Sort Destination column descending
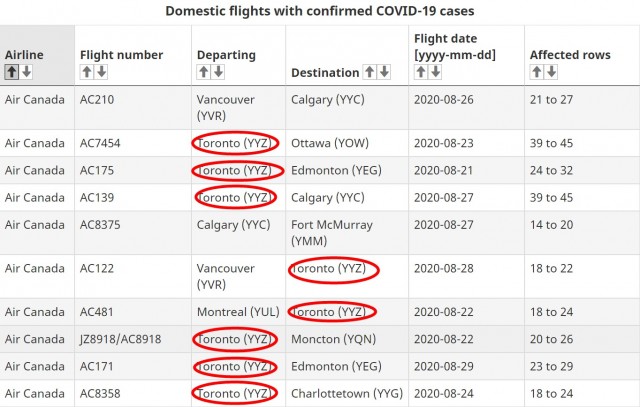The width and height of the screenshot is (640, 407). pyautogui.click(x=383, y=72)
